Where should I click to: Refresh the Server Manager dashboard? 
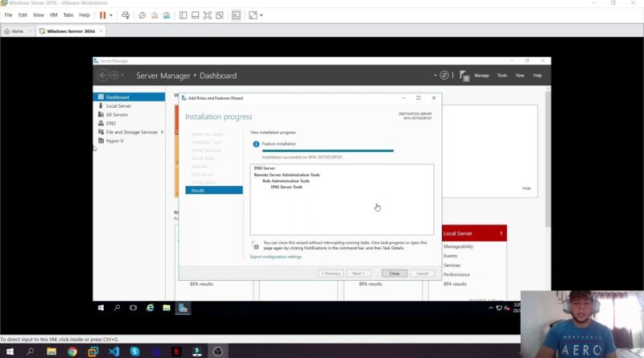click(444, 75)
